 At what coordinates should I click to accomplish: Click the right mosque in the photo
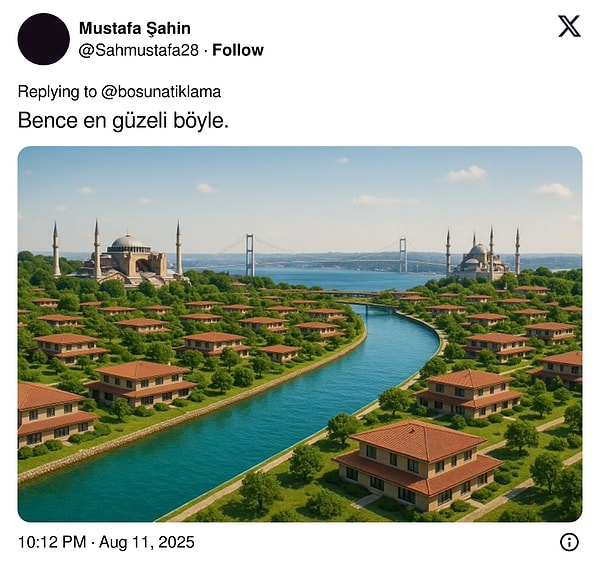pos(479,259)
